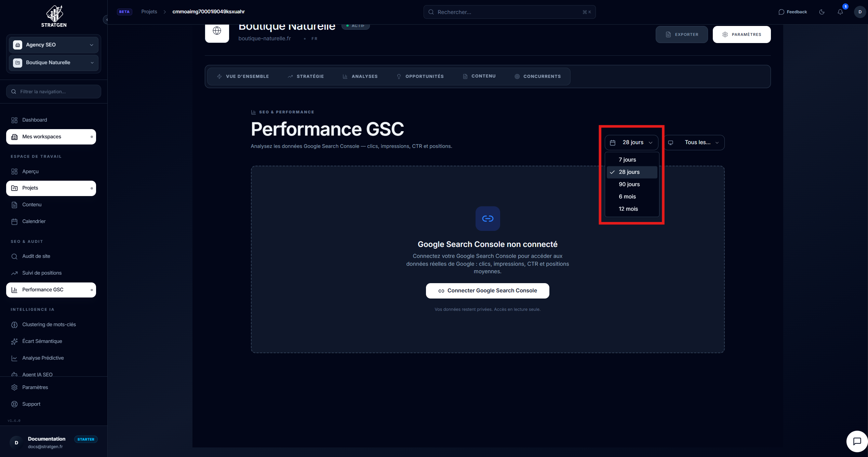Select Clustering de mots-clés
This screenshot has height=457, width=868.
click(49, 324)
